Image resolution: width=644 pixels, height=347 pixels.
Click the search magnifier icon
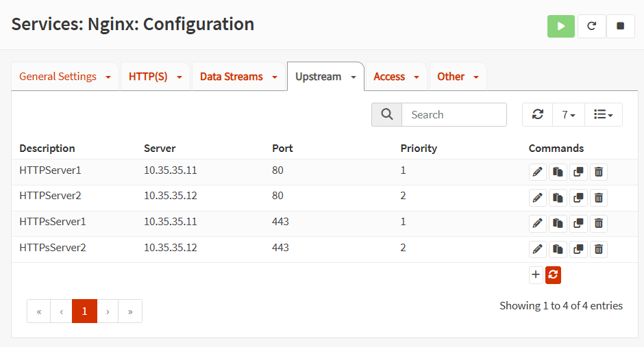(387, 114)
